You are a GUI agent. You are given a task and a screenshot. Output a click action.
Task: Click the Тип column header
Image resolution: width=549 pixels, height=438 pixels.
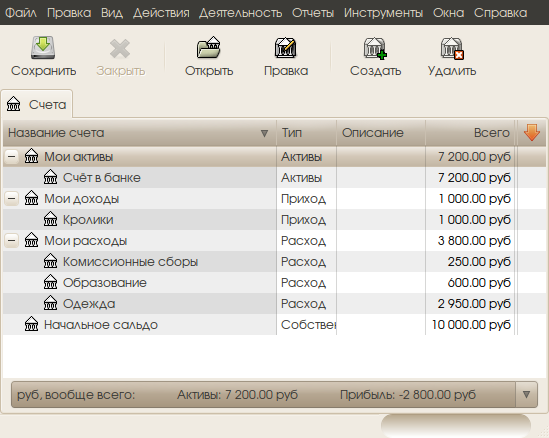(x=306, y=133)
